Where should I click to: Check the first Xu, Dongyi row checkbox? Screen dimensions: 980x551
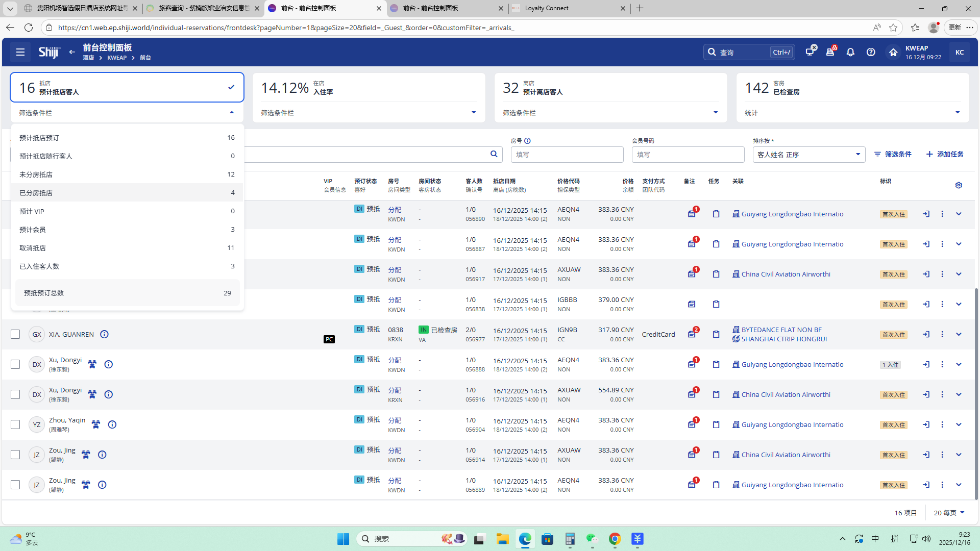(x=15, y=364)
